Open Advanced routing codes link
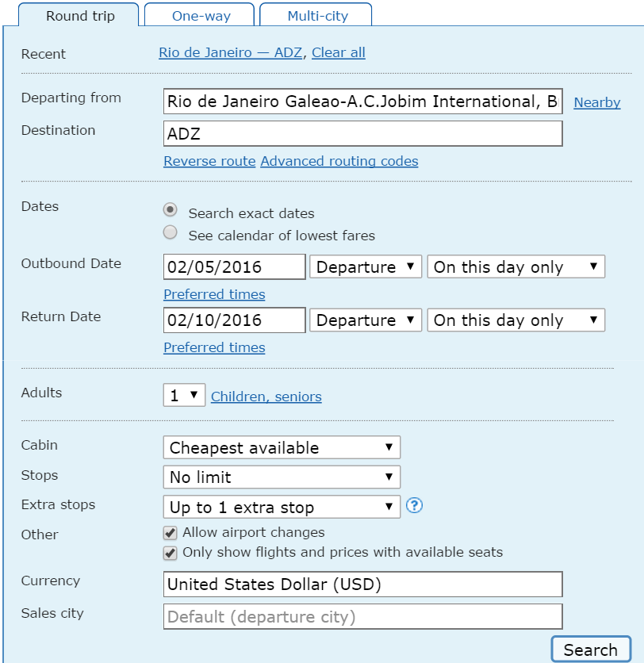 (339, 161)
